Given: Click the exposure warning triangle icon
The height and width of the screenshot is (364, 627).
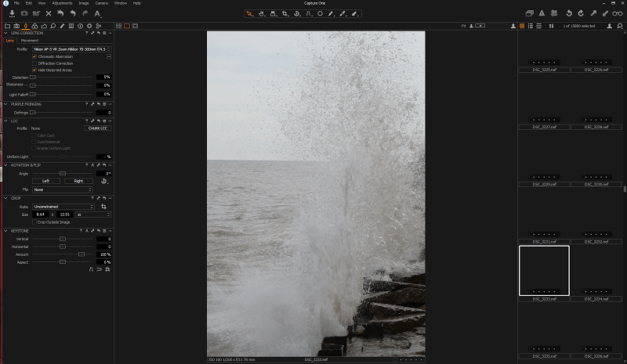Looking at the screenshot, I should (x=542, y=13).
